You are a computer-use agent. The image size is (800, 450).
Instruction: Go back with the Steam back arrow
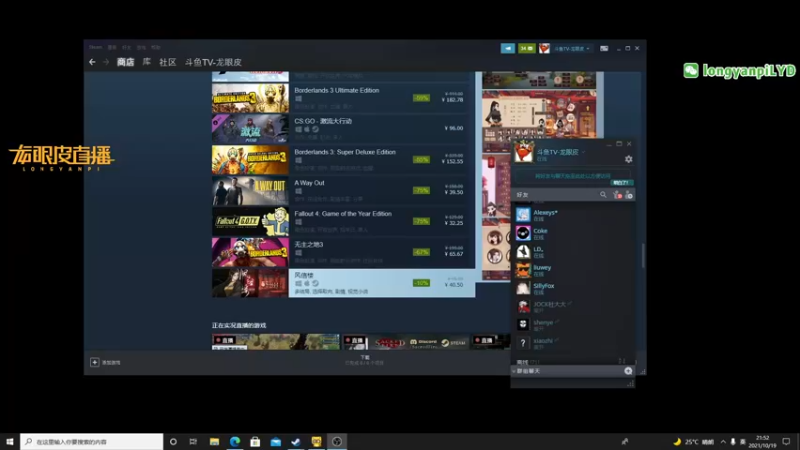(x=92, y=62)
